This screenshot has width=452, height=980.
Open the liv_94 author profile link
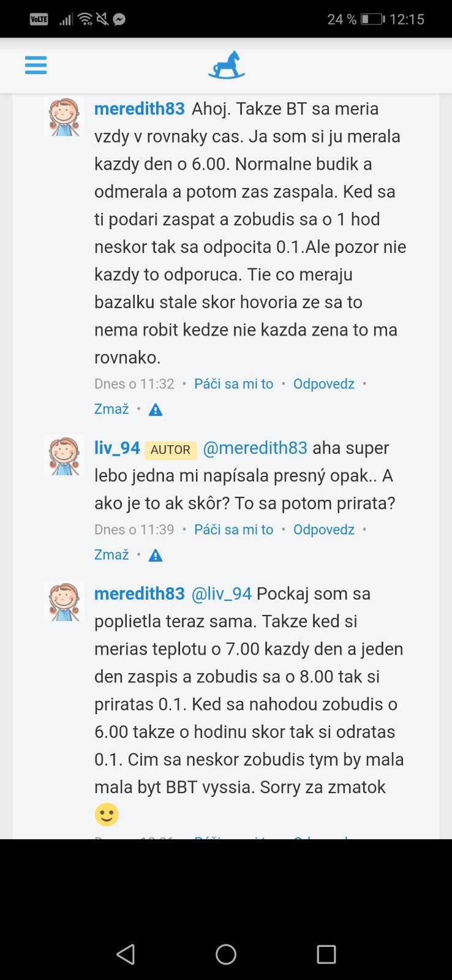coord(117,448)
